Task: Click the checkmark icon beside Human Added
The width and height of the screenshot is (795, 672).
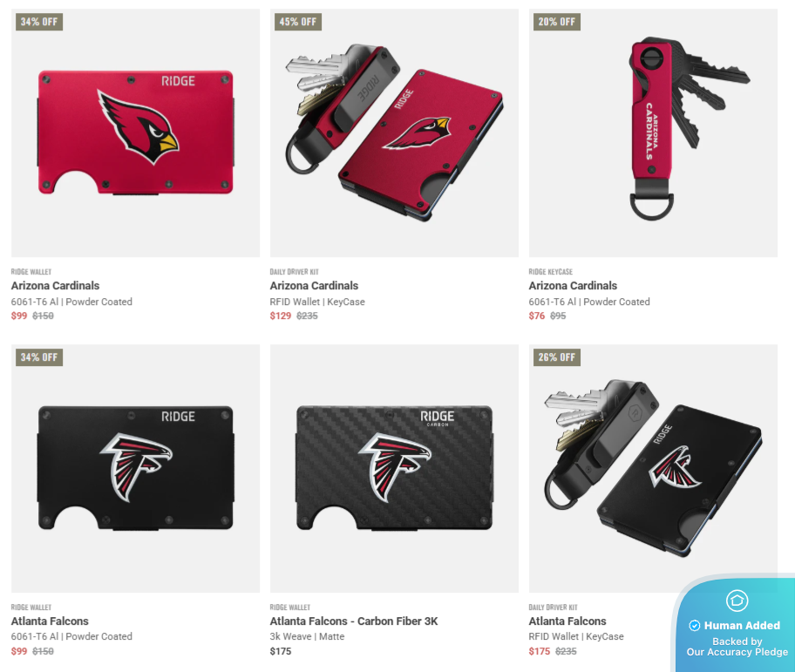Action: click(695, 626)
